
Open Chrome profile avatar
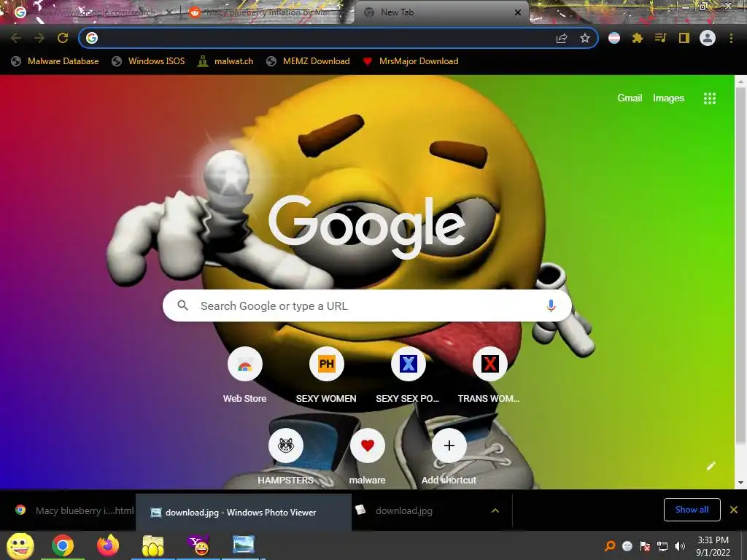coord(708,38)
